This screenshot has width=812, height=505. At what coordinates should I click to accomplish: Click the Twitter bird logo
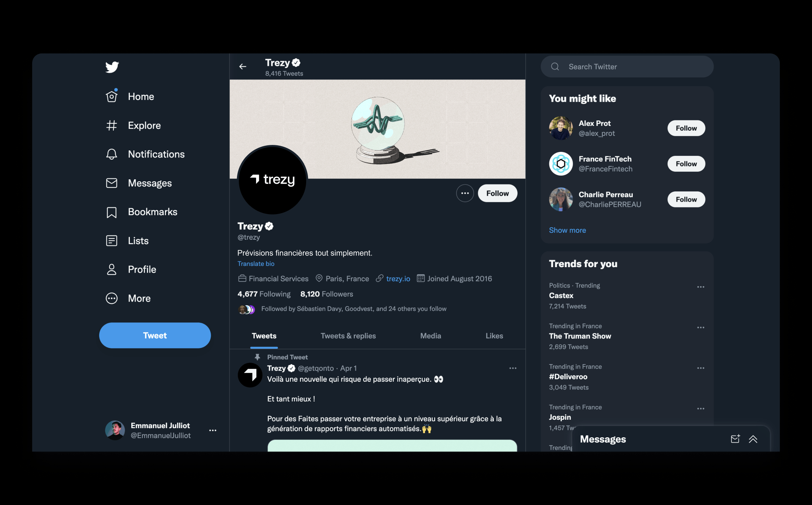click(112, 67)
